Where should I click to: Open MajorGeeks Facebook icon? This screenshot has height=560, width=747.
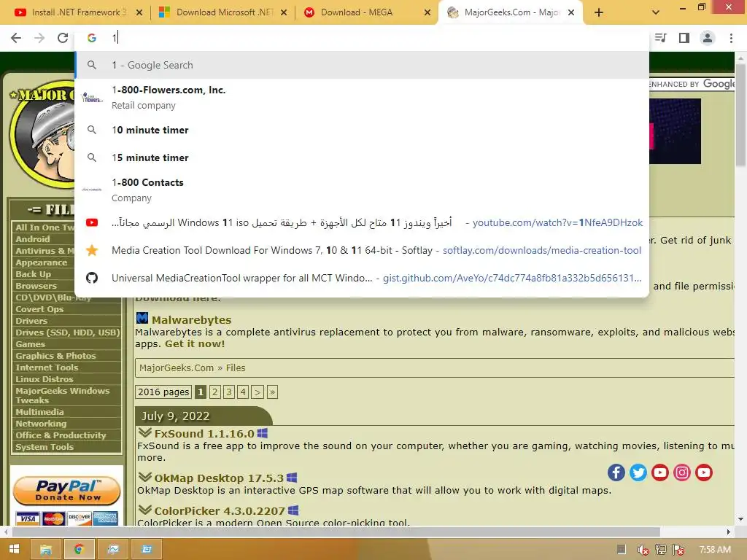616,472
